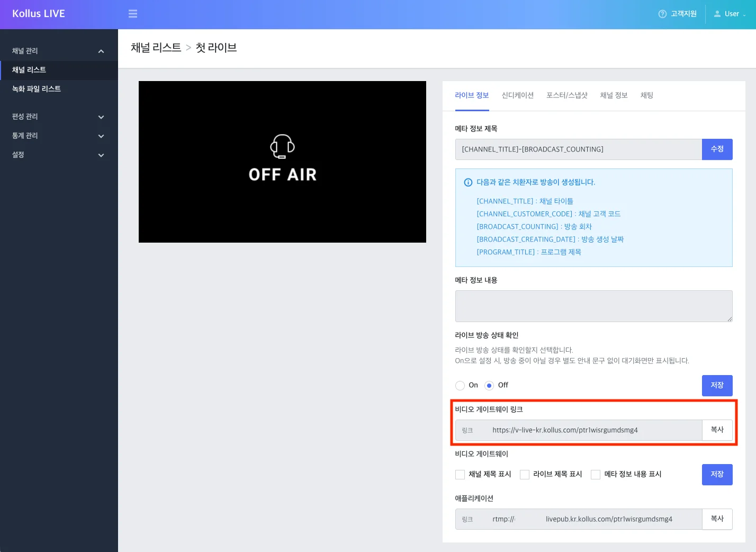This screenshot has width=756, height=552.
Task: Click the 고객지원 help question-mark icon
Action: pos(662,14)
